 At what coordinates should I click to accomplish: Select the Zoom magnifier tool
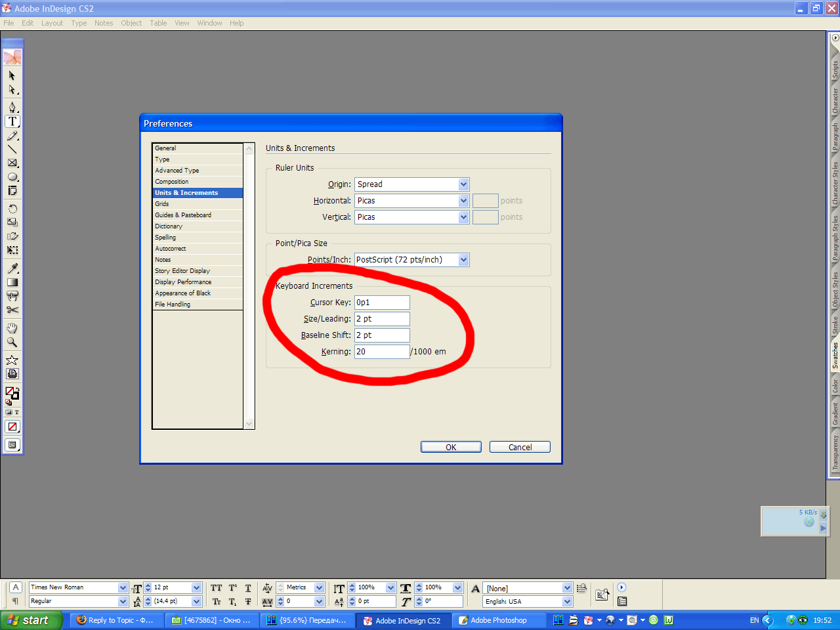point(12,342)
